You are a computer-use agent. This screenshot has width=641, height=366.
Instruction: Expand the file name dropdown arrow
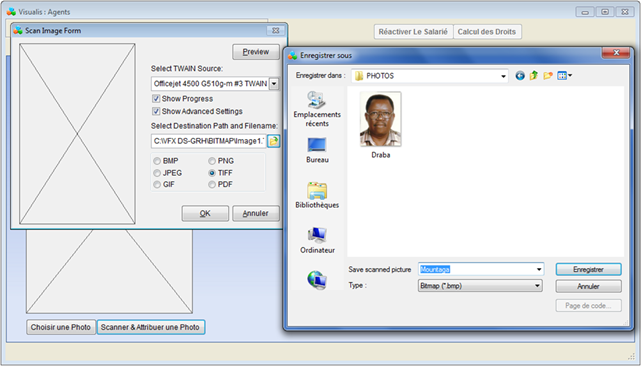pos(539,269)
